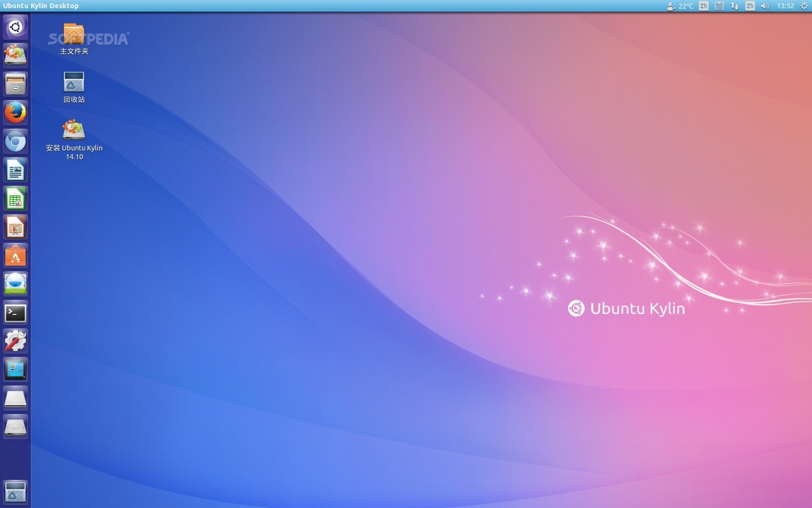Viewport: 812px width, 508px height.
Task: Open LibreOffice Impress presentation
Action: point(15,227)
